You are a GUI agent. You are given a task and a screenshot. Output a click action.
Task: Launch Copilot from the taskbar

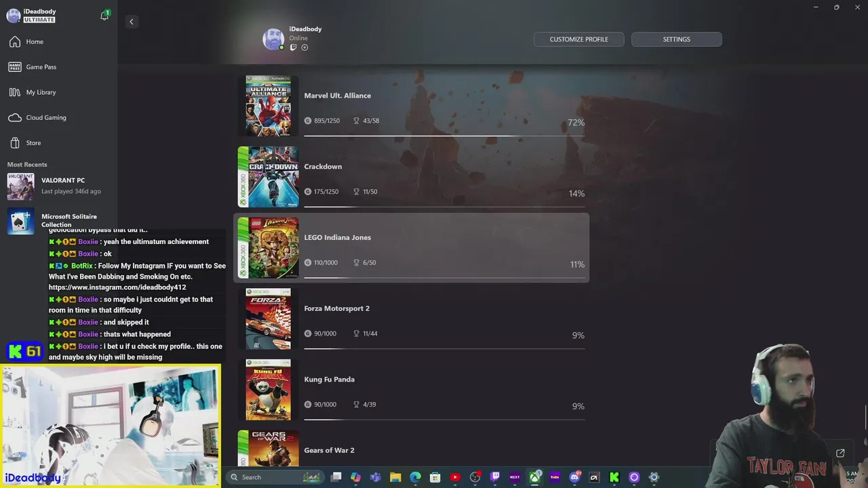[356, 477]
